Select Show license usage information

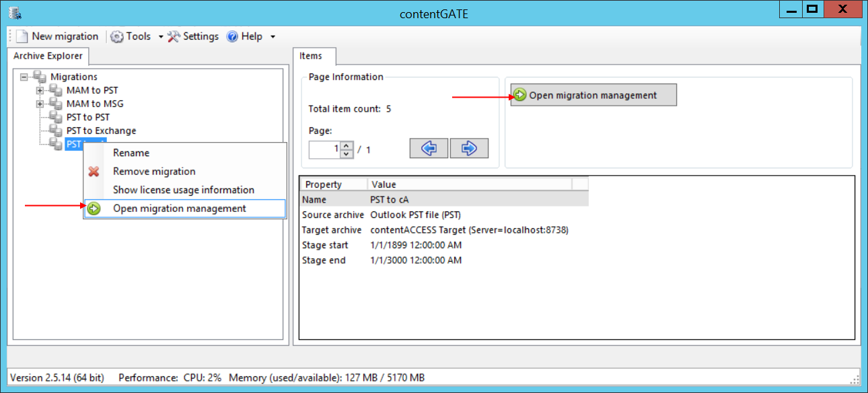(x=183, y=190)
